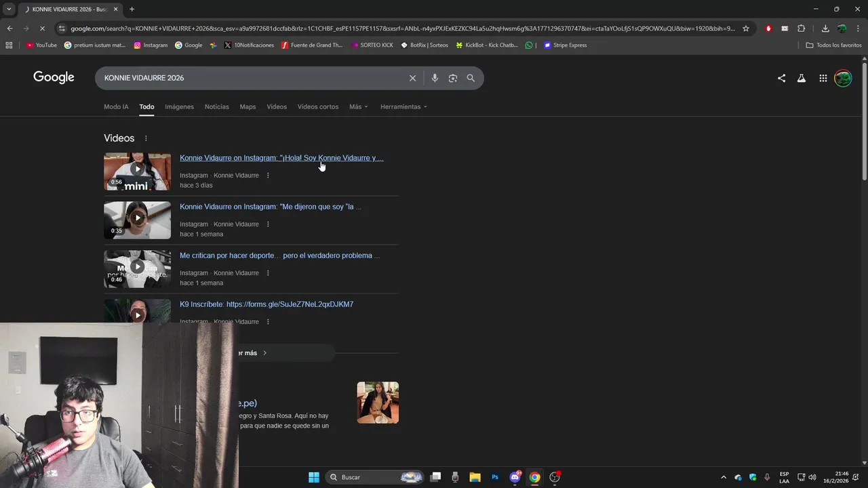Switch to Modo IA tab
The image size is (868, 488).
[x=116, y=107]
